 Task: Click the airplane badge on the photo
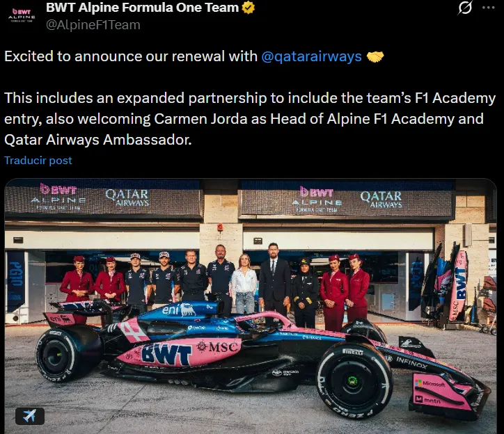(29, 416)
